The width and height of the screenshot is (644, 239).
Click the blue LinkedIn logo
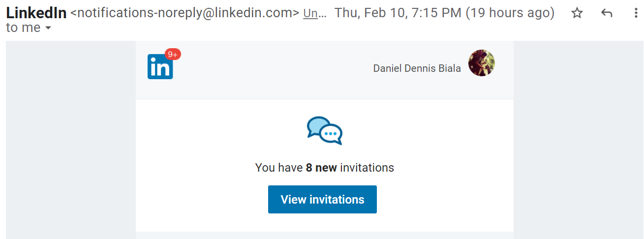(160, 67)
